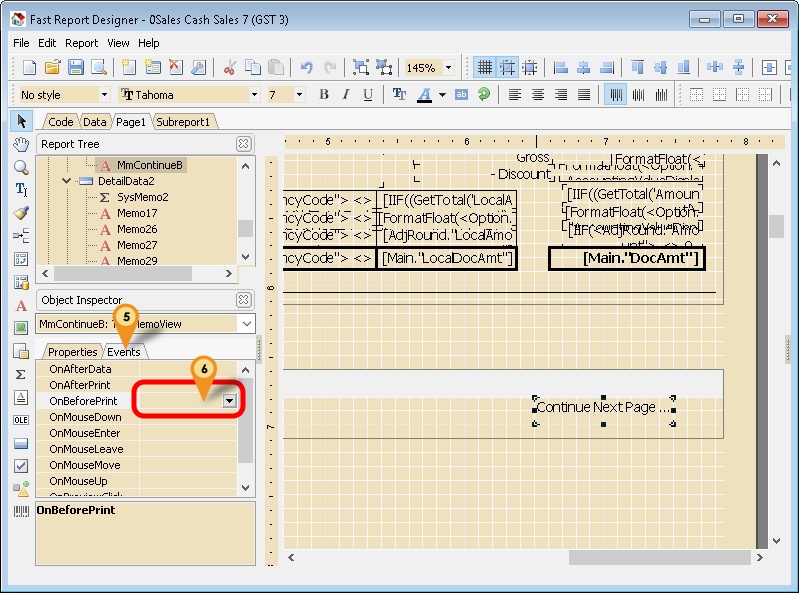Image resolution: width=799 pixels, height=593 pixels.
Task: Select Memo17 in Report Tree
Action: click(x=137, y=213)
